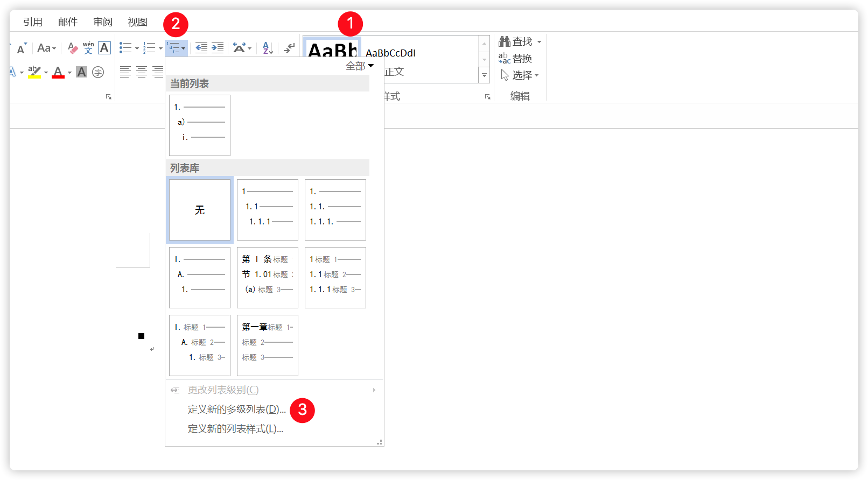Image resolution: width=868 pixels, height=480 pixels.
Task: Choose the 第I条 节1.01 heading list
Action: (268, 278)
